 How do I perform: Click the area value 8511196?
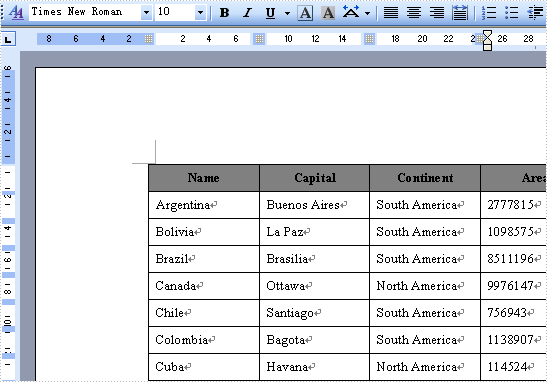(510, 259)
